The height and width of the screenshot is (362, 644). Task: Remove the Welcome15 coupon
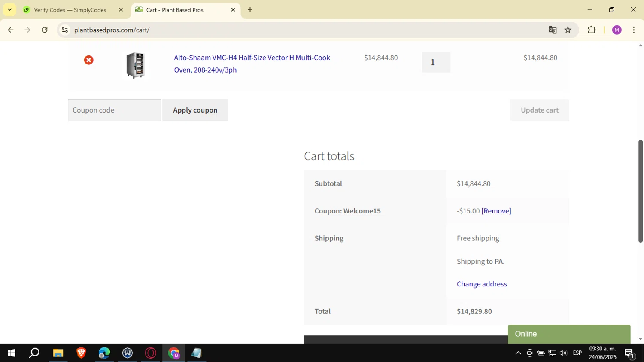pyautogui.click(x=496, y=211)
